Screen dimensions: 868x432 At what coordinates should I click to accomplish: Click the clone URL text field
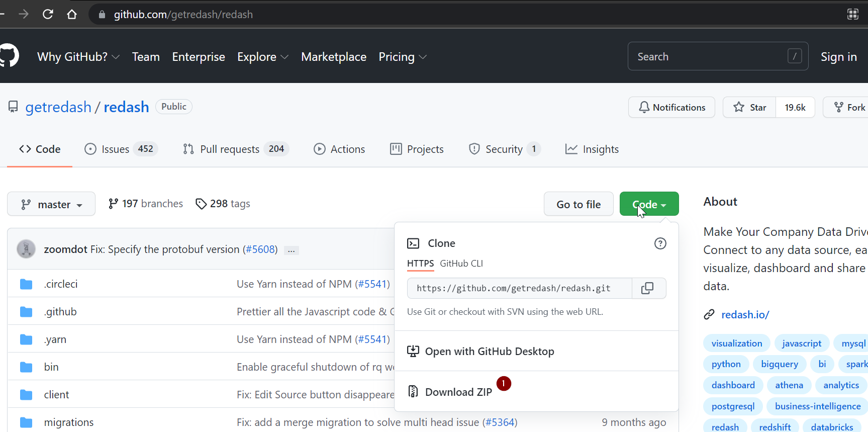pyautogui.click(x=520, y=288)
